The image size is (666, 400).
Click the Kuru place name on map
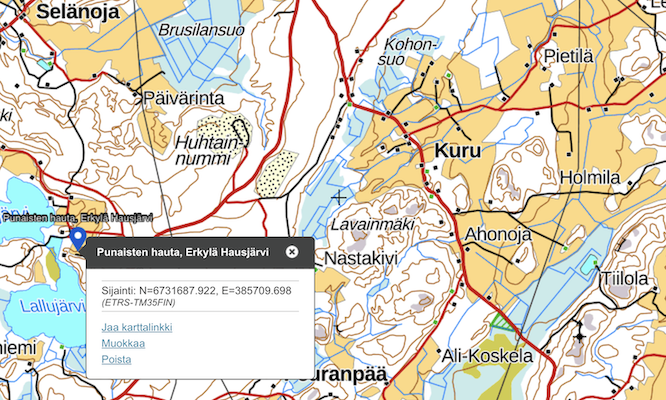point(458,151)
